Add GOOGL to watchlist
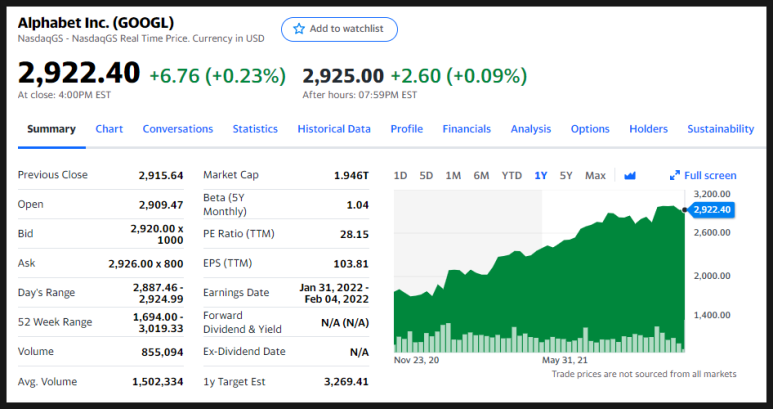 (339, 29)
